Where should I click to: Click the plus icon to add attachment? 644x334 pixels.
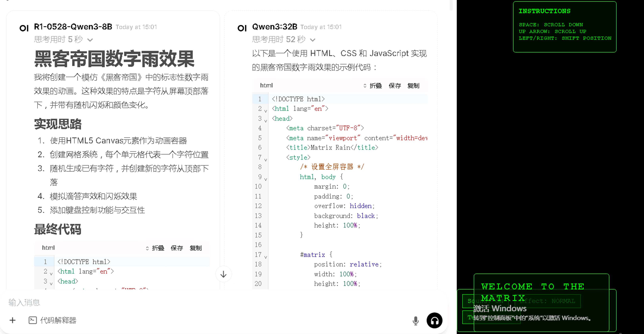pos(12,320)
